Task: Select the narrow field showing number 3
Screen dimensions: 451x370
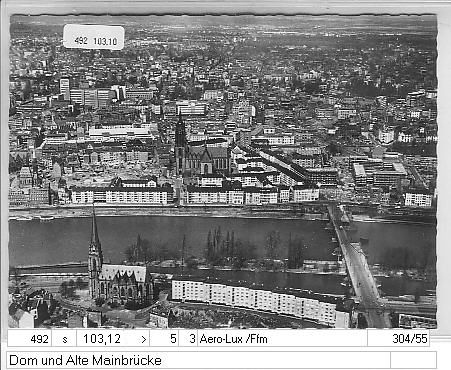Action: tap(188, 339)
